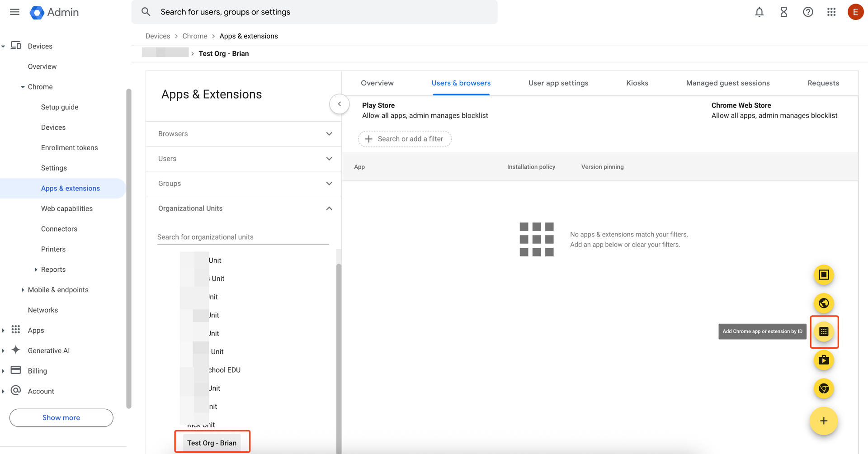The width and height of the screenshot is (868, 454).
Task: Open Chrome Settings in sidebar
Action: pos(54,168)
